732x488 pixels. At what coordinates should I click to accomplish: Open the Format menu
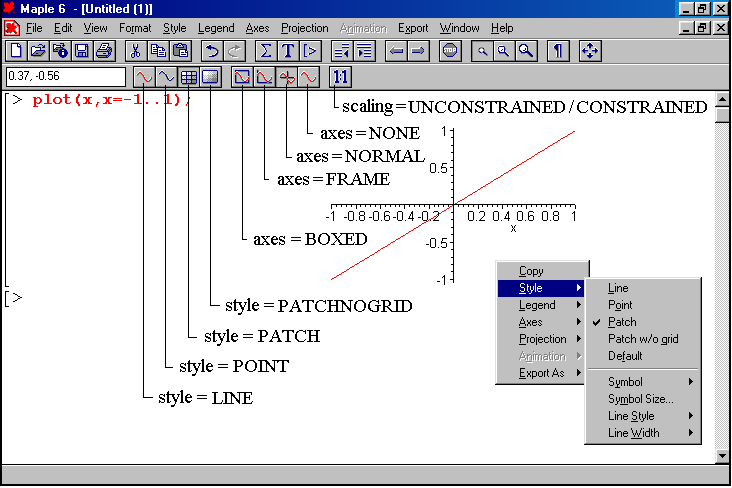coord(135,28)
